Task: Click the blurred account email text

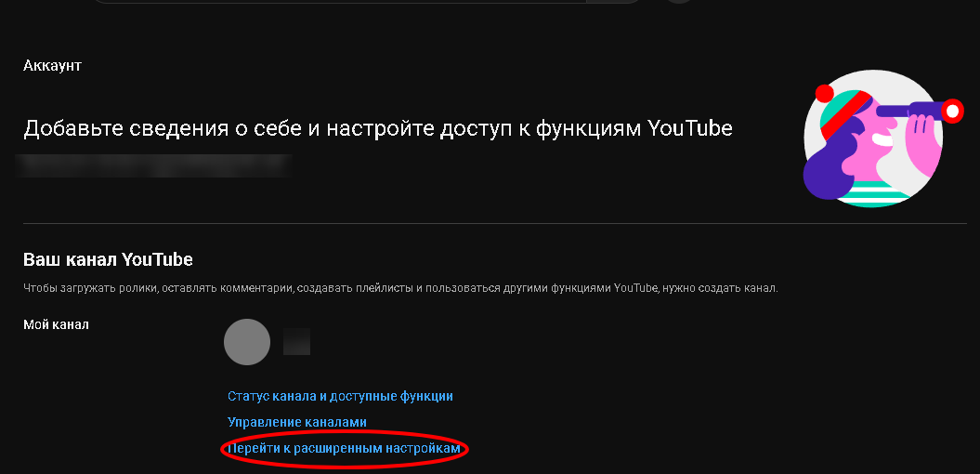Action: coord(154,165)
